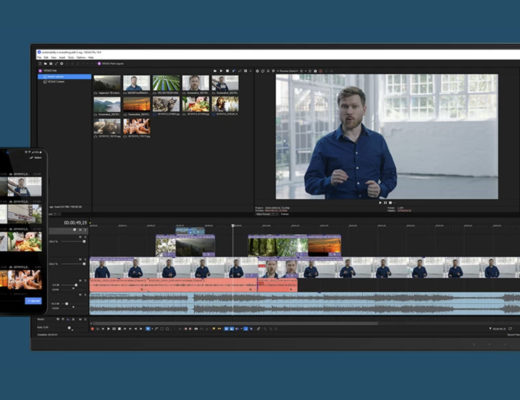Open the Tools menu
Viewport: 520px width, 400px height.
point(71,57)
